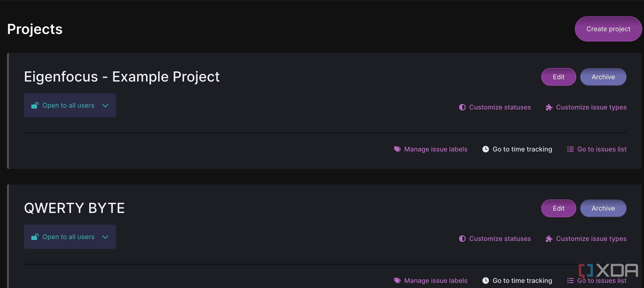The width and height of the screenshot is (644, 288).
Task: Archive the QWERTY BYTE project
Action: click(603, 208)
